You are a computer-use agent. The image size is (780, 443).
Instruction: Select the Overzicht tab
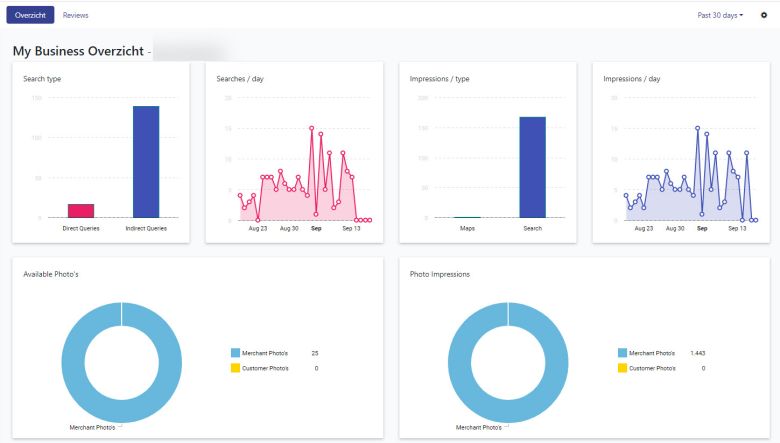click(x=30, y=15)
